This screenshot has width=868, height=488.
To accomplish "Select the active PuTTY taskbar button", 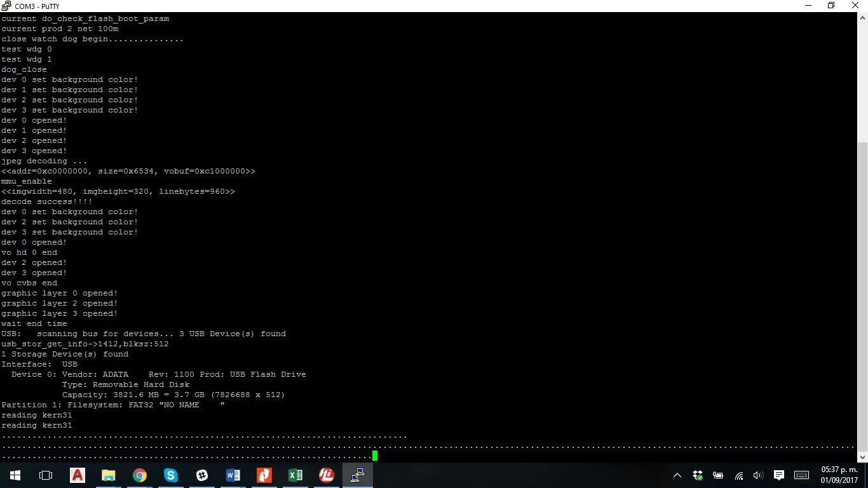I will [358, 475].
